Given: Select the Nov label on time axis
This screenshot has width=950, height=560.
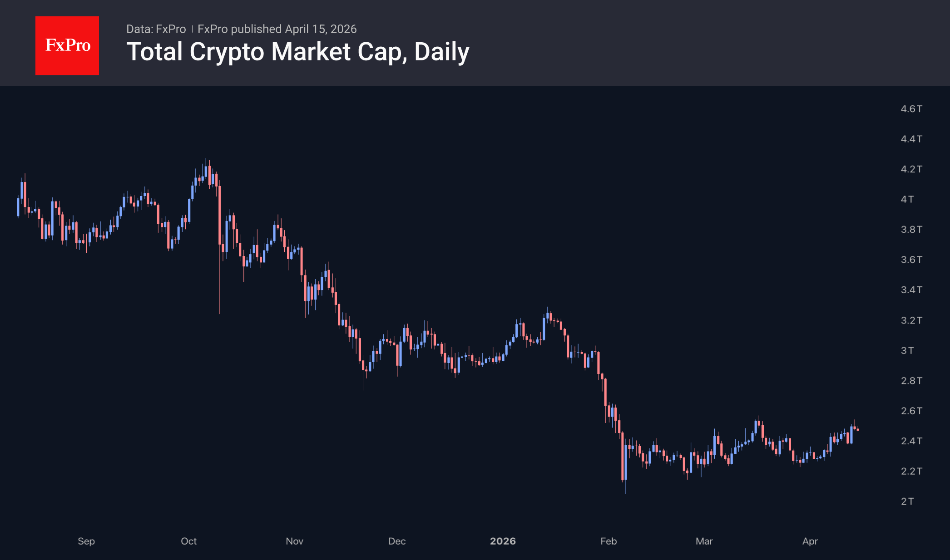Looking at the screenshot, I should [x=294, y=541].
